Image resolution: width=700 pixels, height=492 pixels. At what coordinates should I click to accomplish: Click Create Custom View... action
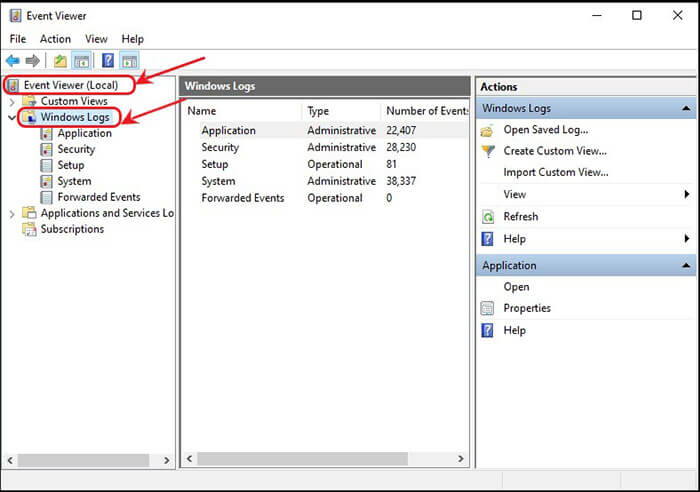555,151
